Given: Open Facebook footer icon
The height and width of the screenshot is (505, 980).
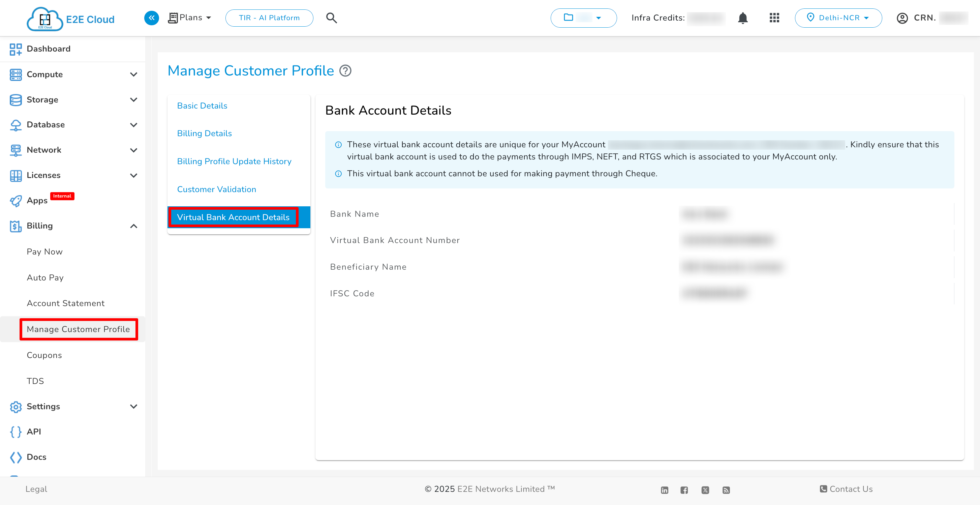Looking at the screenshot, I should (x=684, y=490).
